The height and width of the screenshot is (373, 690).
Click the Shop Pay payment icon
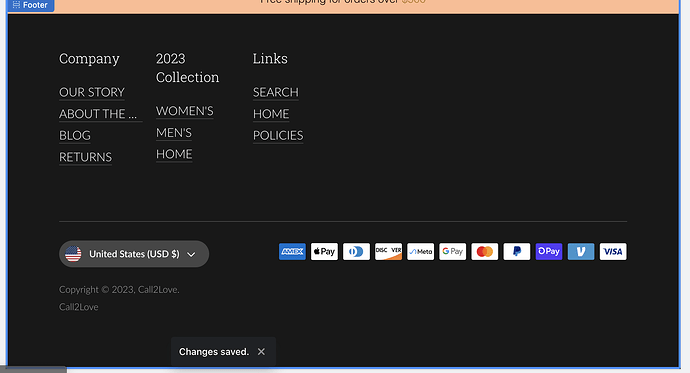click(549, 252)
